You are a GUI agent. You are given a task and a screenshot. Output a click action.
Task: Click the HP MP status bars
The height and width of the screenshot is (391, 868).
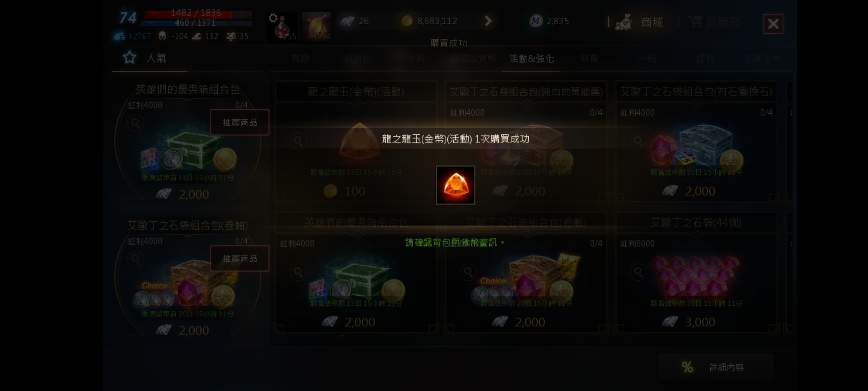197,18
